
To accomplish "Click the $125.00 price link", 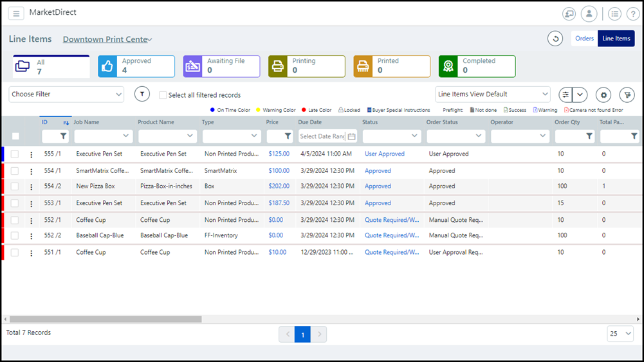I will pos(279,154).
